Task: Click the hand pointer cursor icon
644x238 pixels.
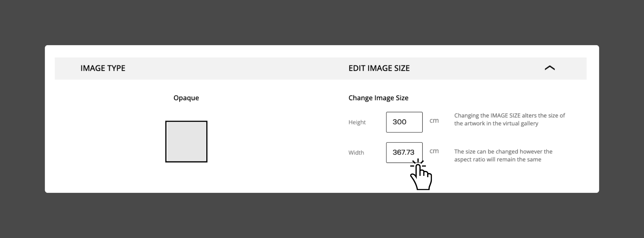Action: [421, 179]
